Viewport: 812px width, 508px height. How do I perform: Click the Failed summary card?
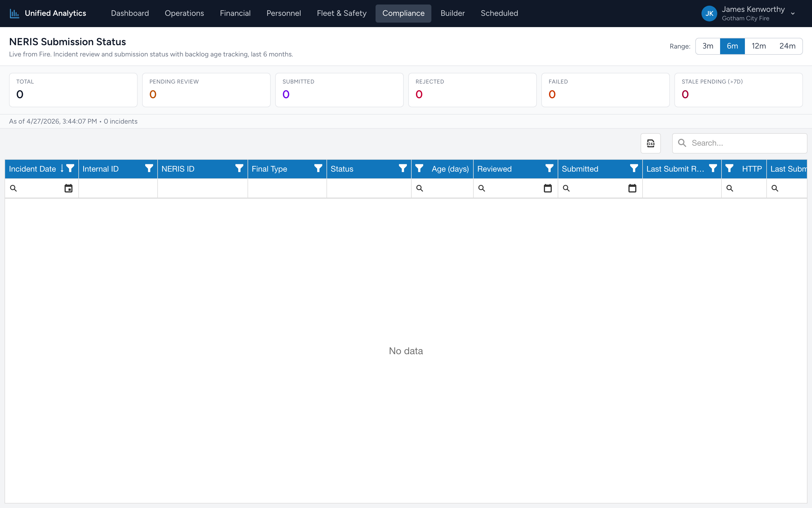point(606,90)
